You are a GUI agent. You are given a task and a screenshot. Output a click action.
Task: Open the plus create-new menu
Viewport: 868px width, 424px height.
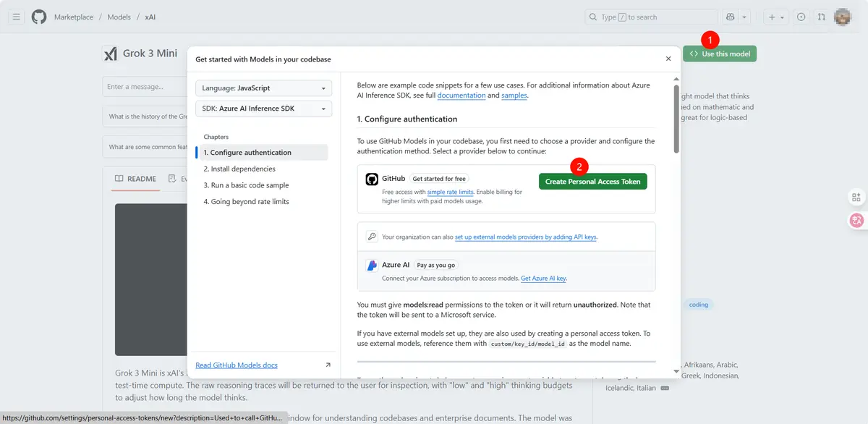[776, 17]
